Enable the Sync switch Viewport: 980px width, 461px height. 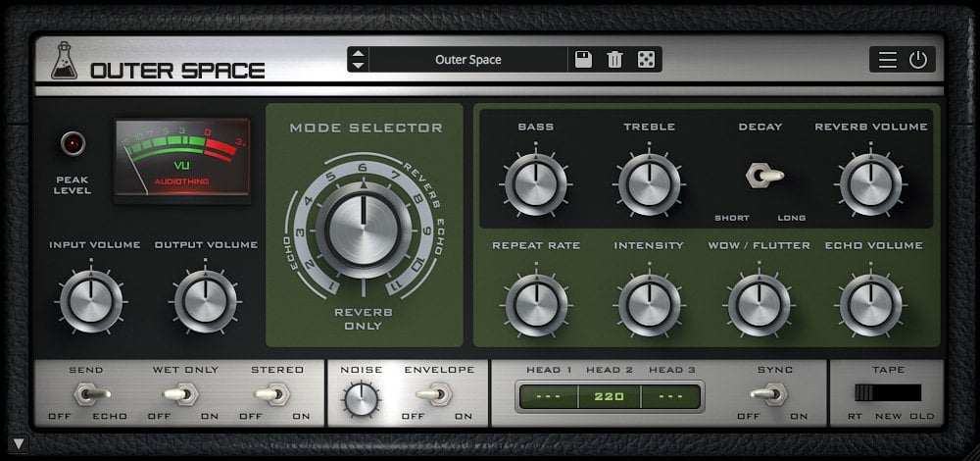(768, 393)
